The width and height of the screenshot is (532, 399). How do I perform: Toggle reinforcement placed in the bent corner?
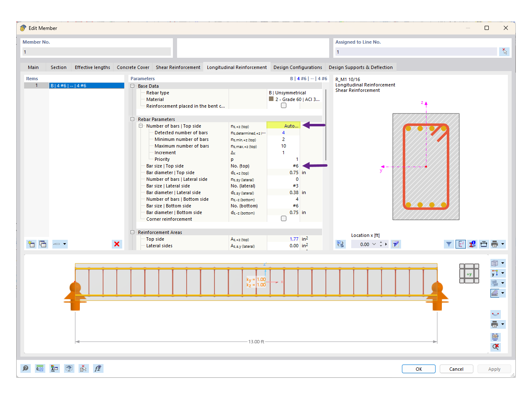[x=283, y=105]
